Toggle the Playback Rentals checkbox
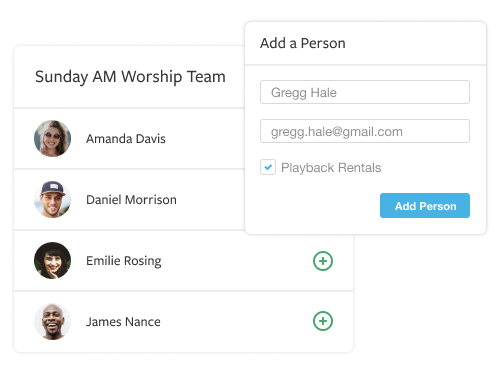The width and height of the screenshot is (500, 375). 268,167
